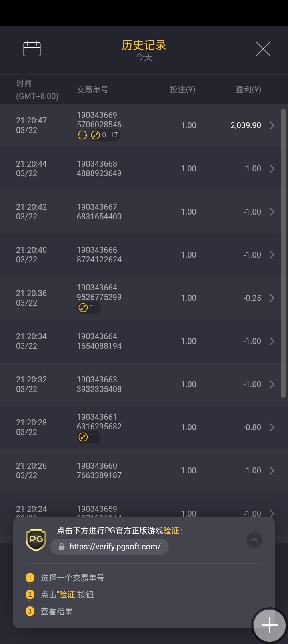
Task: Expand details of 2,009.90 profit record
Action: click(x=272, y=125)
